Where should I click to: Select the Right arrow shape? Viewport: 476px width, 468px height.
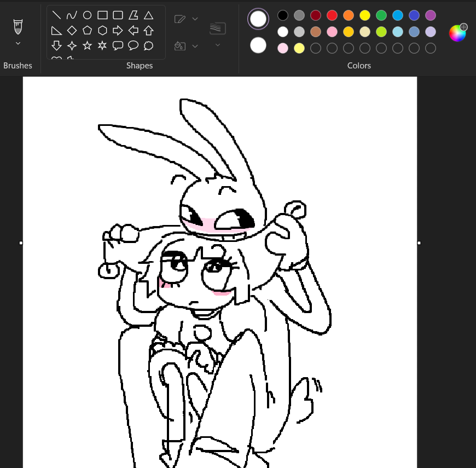pyautogui.click(x=118, y=30)
